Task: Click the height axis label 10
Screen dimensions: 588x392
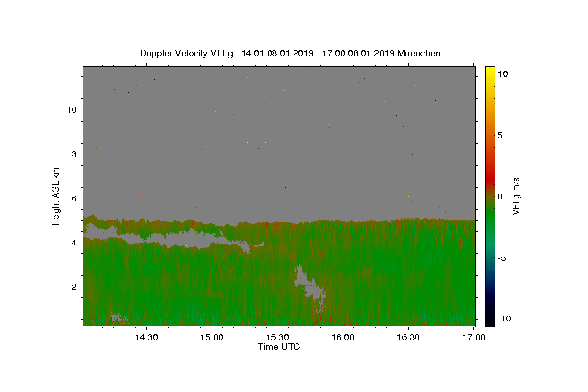Action: 71,110
